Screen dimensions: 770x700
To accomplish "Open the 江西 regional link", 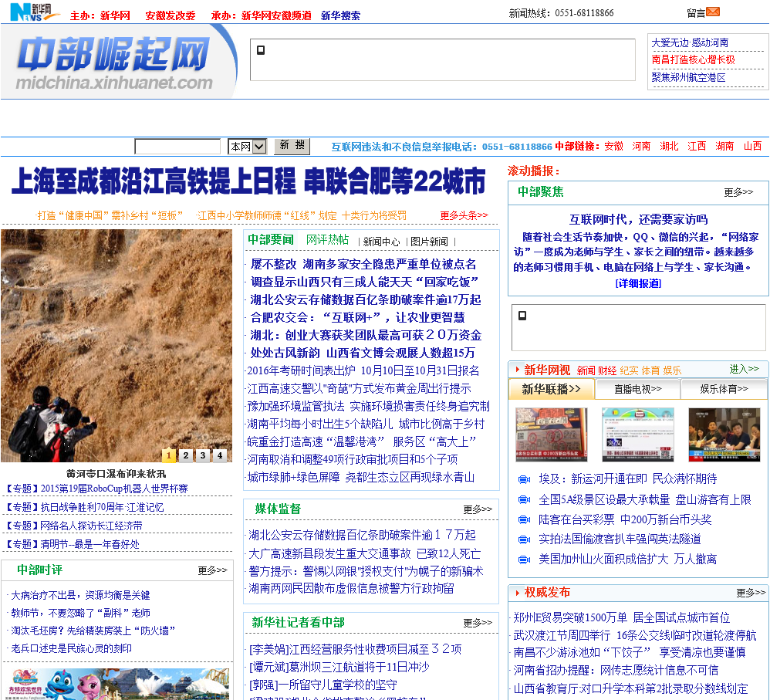I will [697, 146].
